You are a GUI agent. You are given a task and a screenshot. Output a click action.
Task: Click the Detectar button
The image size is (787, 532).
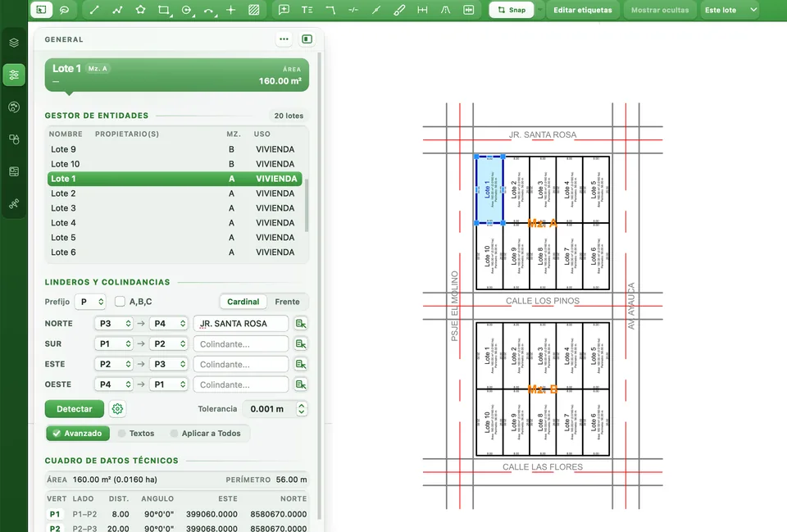(75, 409)
